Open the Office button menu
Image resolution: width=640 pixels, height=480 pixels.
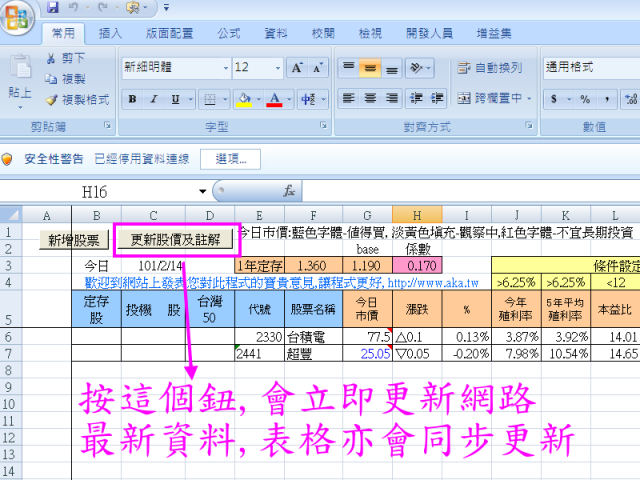(x=17, y=17)
